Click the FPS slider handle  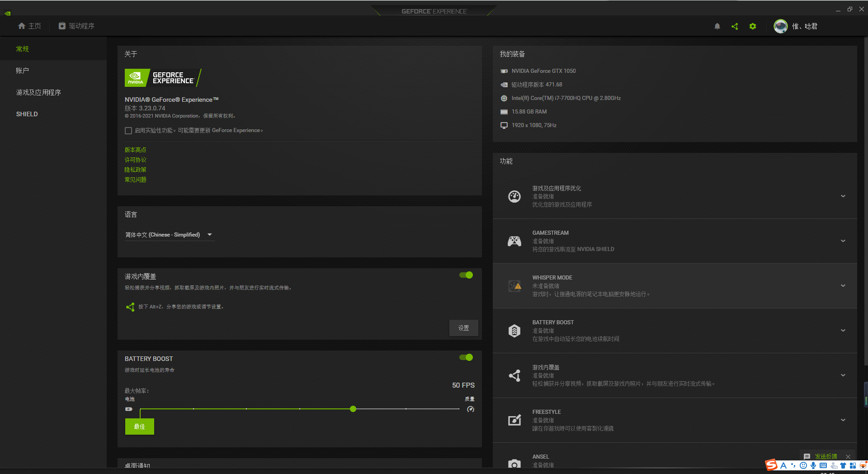coord(353,409)
